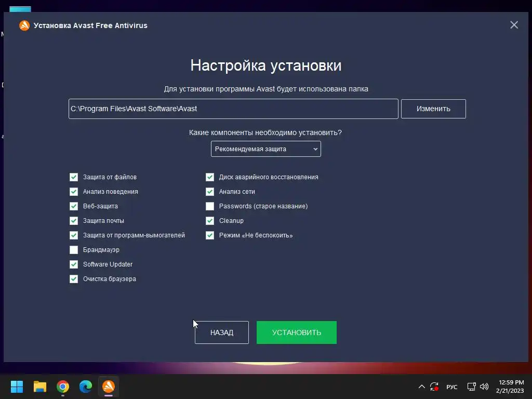Toggle "Режим «Не беспокоить»" checkbox
This screenshot has height=399, width=532.
210,235
